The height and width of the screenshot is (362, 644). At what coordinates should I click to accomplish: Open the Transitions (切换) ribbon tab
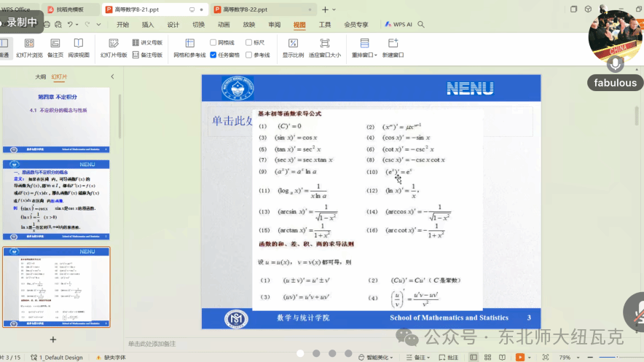point(198,25)
